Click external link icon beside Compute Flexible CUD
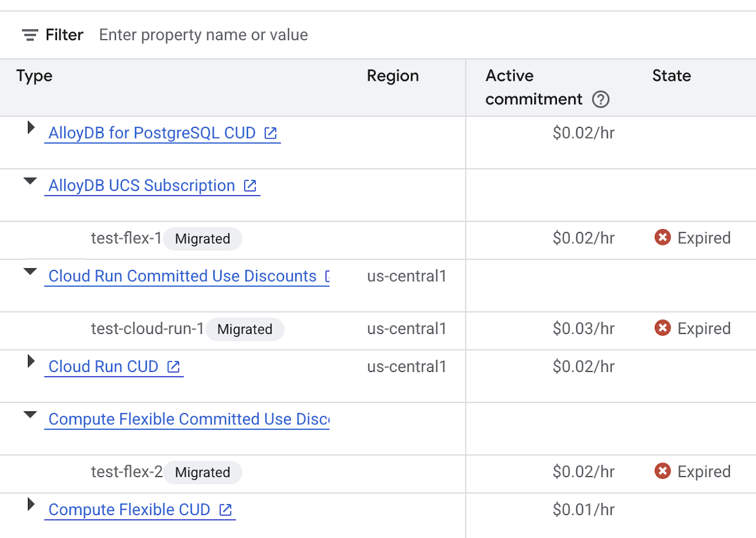The width and height of the screenshot is (756, 538). tap(225, 510)
